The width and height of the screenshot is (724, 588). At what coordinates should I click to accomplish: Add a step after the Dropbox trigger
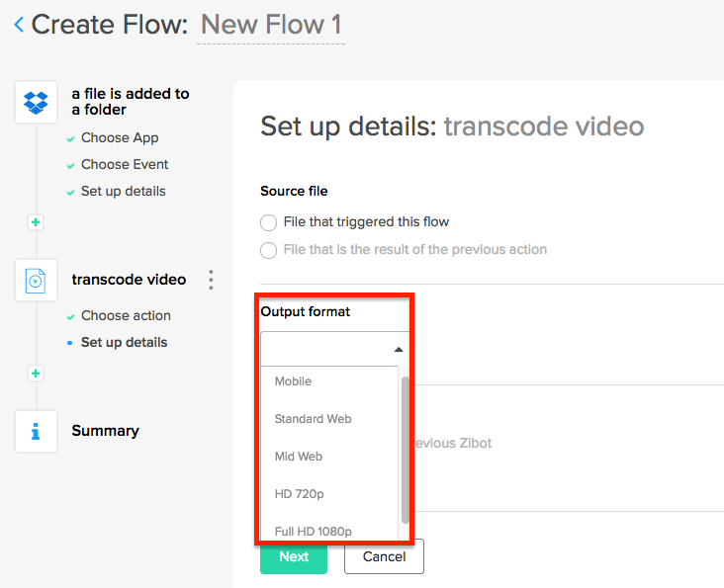click(x=36, y=222)
